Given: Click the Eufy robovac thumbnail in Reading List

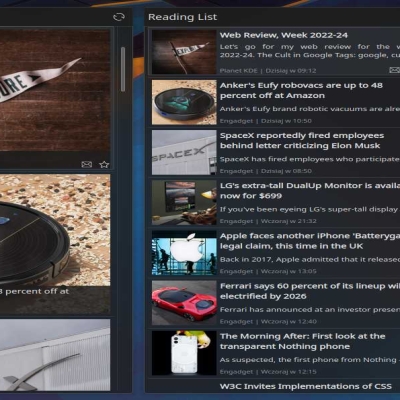Looking at the screenshot, I should coord(184,102).
